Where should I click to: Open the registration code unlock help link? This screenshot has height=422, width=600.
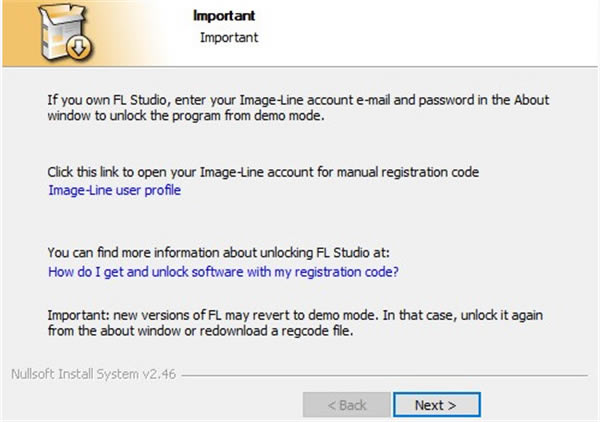pyautogui.click(x=223, y=270)
